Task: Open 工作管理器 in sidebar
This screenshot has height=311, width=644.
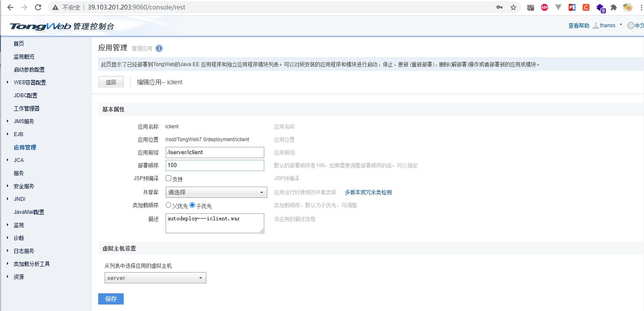Action: [x=27, y=108]
